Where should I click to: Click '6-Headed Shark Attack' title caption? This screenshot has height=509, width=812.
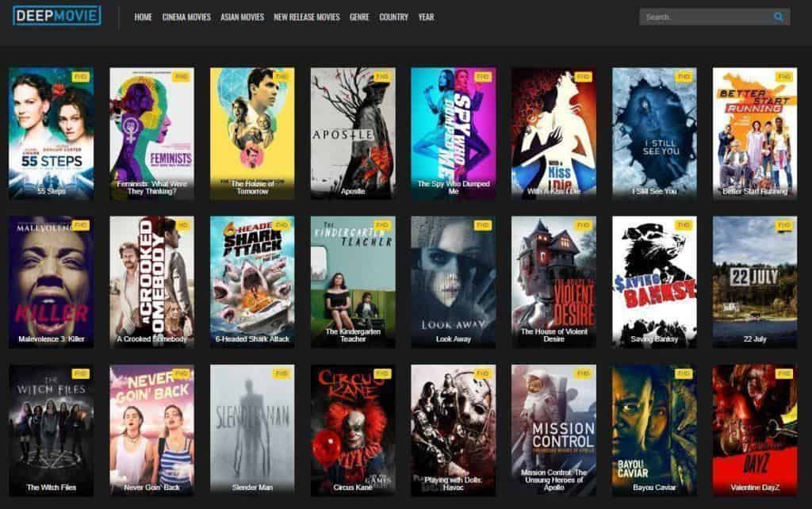click(x=252, y=339)
